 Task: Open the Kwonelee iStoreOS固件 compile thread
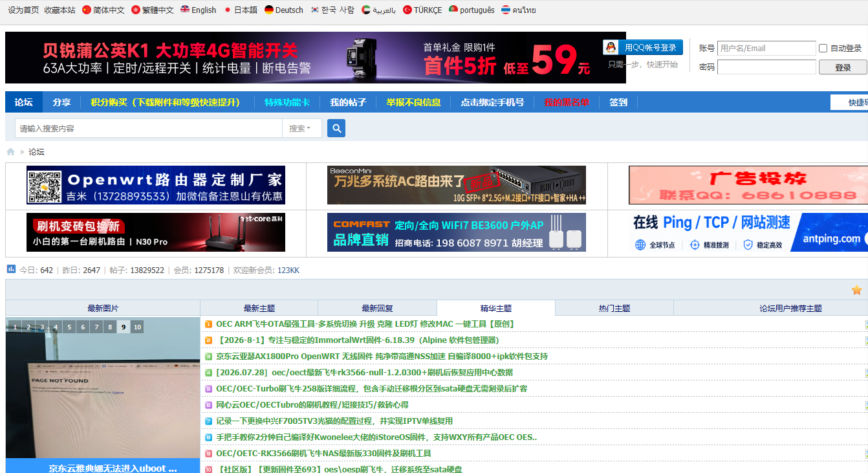(x=376, y=437)
